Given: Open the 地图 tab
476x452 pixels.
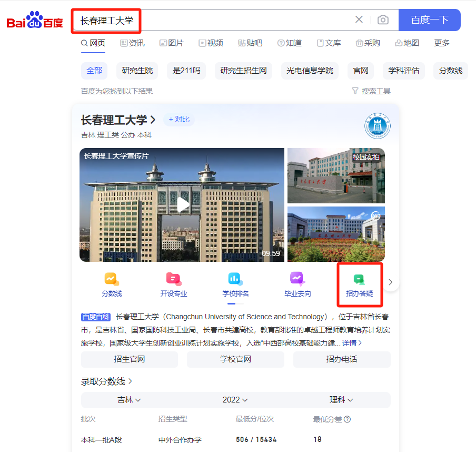Looking at the screenshot, I should coord(407,43).
